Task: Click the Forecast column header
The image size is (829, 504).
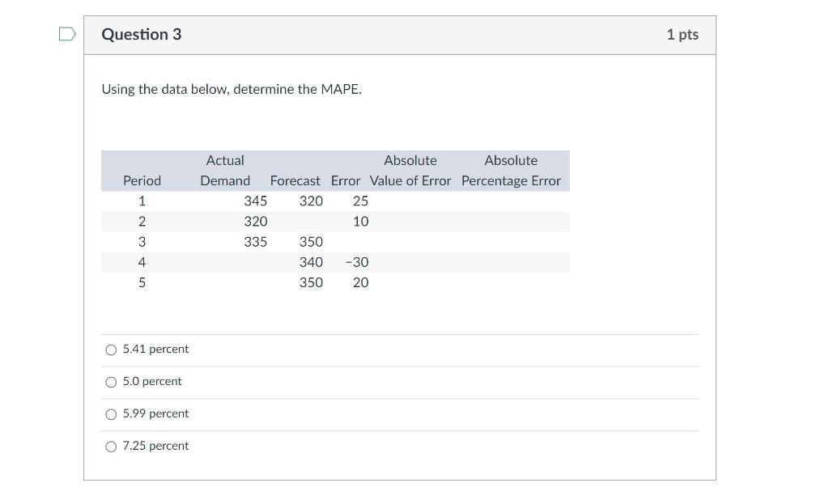Action: [295, 180]
